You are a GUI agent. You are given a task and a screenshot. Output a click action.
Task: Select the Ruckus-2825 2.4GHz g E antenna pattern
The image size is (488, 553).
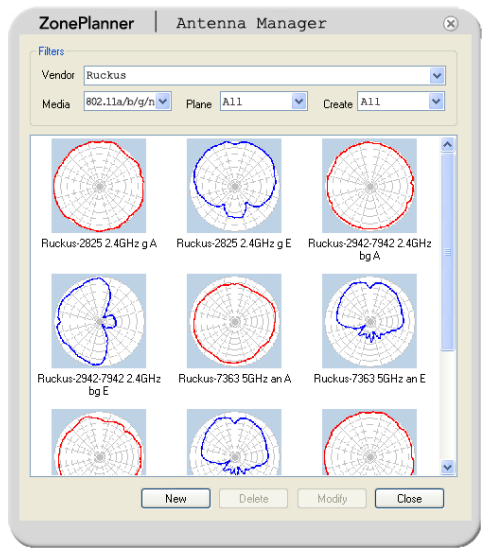234,186
